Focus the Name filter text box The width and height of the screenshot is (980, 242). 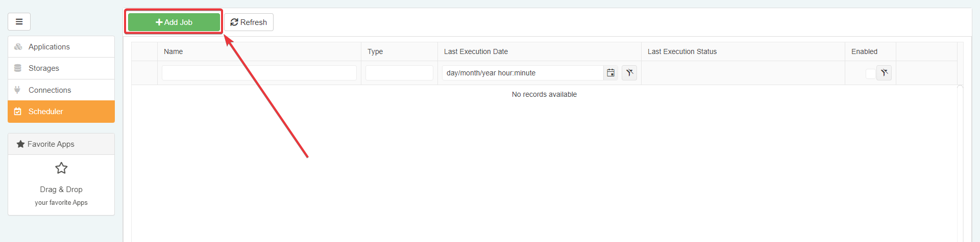pos(259,73)
